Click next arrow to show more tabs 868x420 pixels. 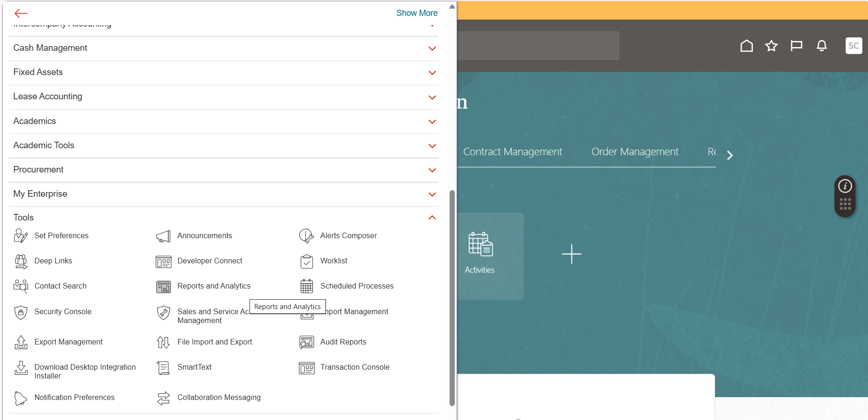coord(730,155)
